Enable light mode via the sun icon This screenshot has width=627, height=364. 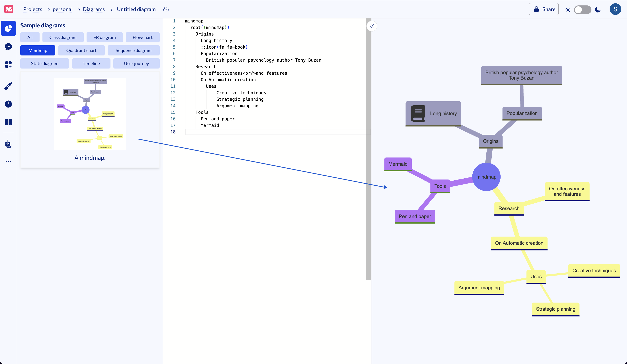pyautogui.click(x=568, y=10)
